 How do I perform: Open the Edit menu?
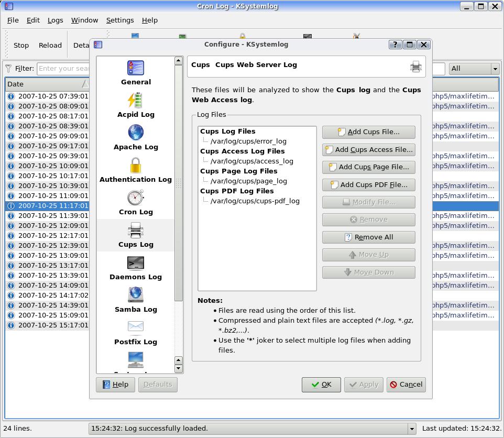(33, 20)
